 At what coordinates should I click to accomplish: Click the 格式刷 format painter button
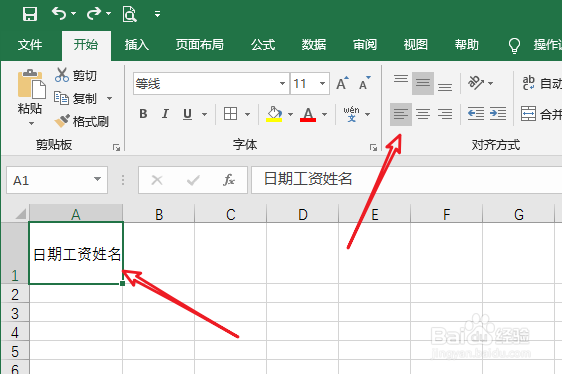[81, 121]
